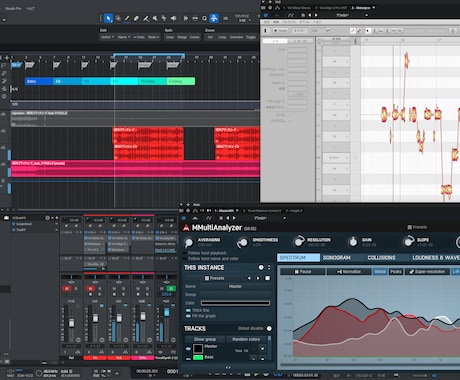460x380 pixels.
Task: Click the black Color bar in THIS INSTANCE
Action: [235, 303]
